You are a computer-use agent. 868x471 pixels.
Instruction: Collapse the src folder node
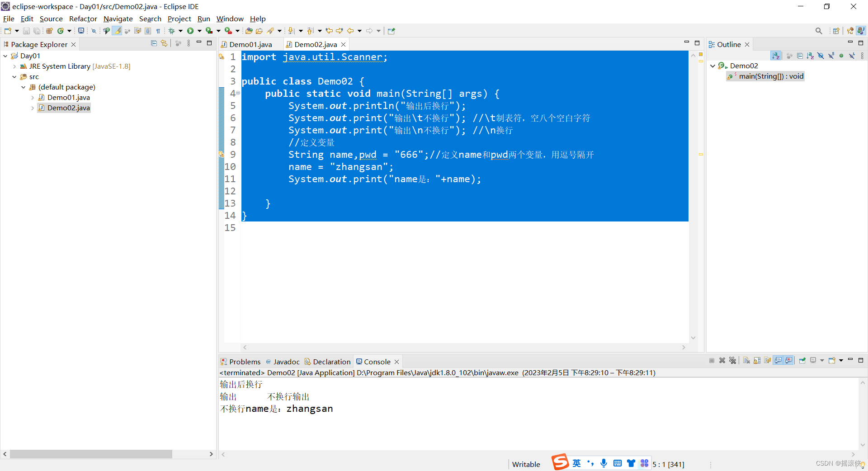[x=14, y=77]
